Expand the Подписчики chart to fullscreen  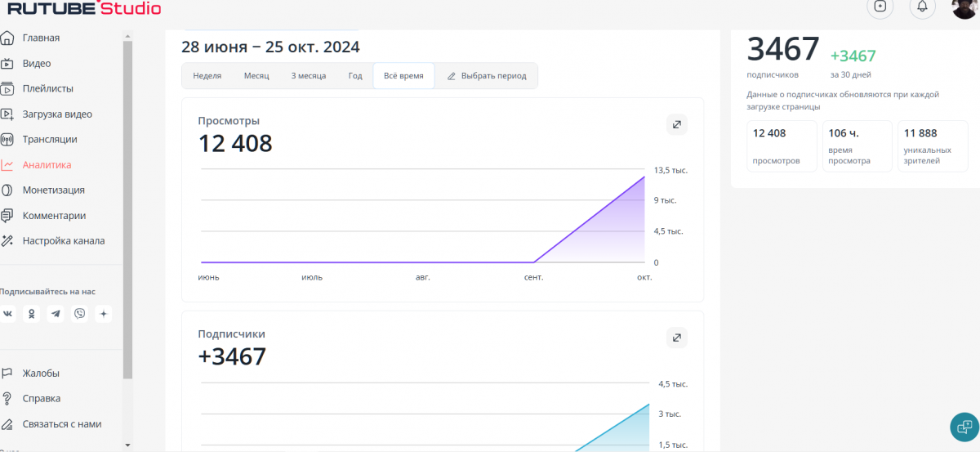(x=676, y=338)
